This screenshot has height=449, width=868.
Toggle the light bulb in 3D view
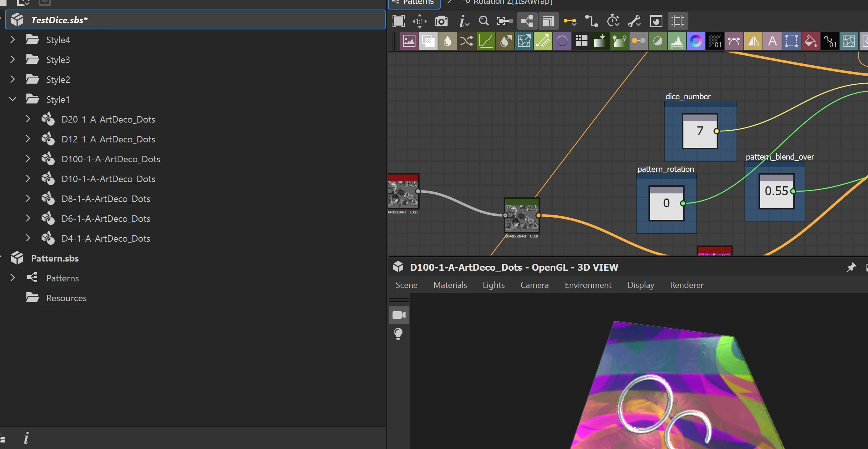pyautogui.click(x=398, y=334)
